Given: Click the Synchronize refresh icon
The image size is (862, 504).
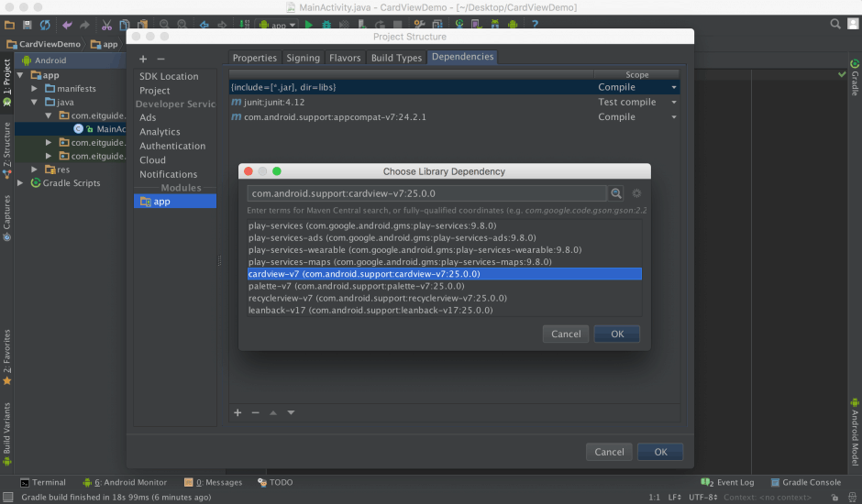Looking at the screenshot, I should (45, 25).
